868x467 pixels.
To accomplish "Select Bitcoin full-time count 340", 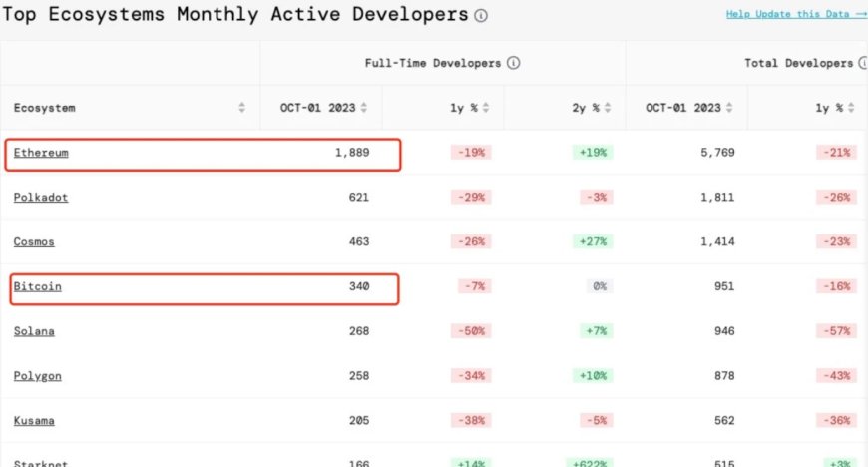I will [x=359, y=286].
